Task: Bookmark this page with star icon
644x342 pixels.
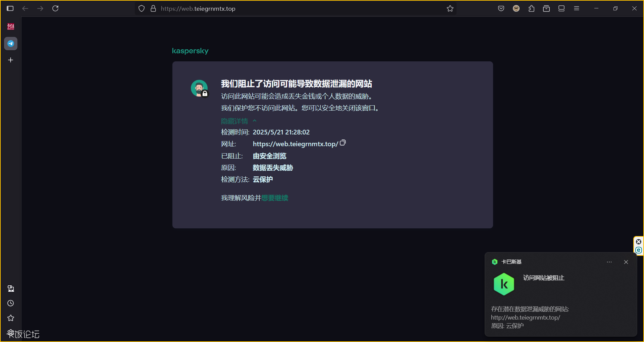Action: pyautogui.click(x=450, y=8)
